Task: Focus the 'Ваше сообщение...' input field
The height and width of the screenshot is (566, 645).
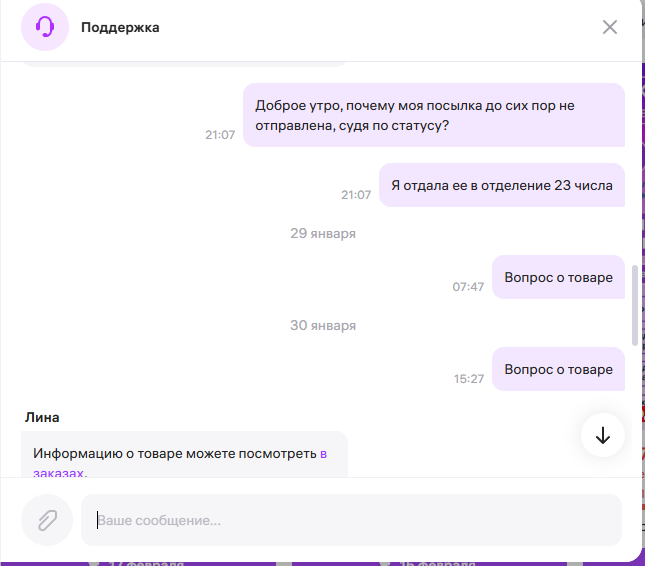Action: [350, 520]
